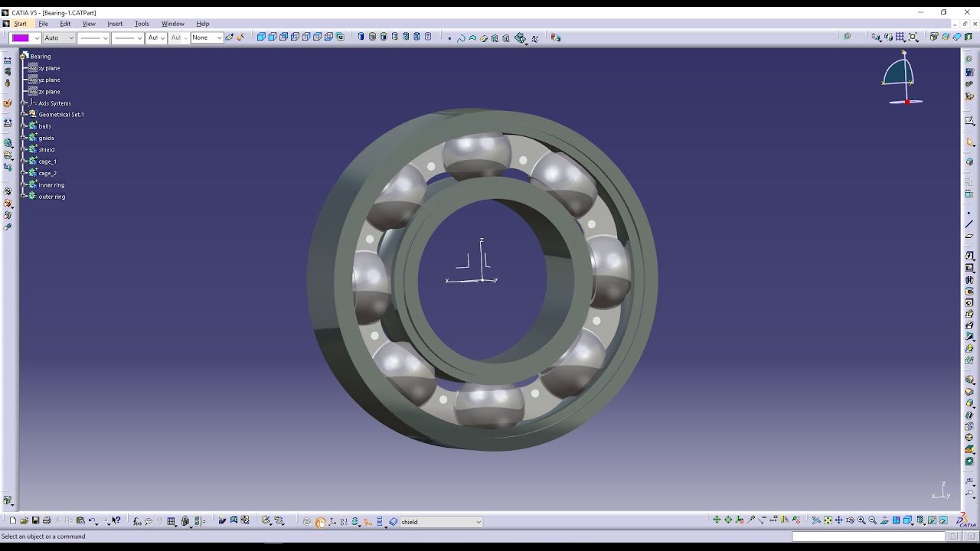Open the Window menu
Screen dimensions: 980x551
173,24
